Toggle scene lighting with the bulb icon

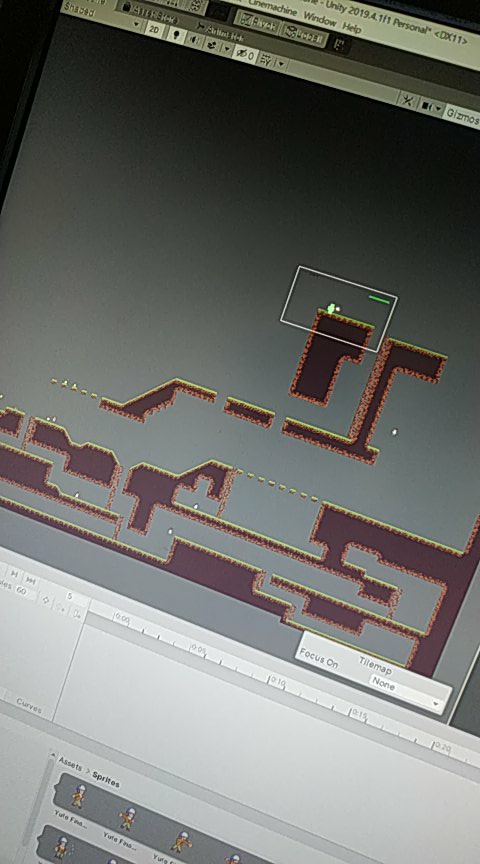(x=176, y=35)
